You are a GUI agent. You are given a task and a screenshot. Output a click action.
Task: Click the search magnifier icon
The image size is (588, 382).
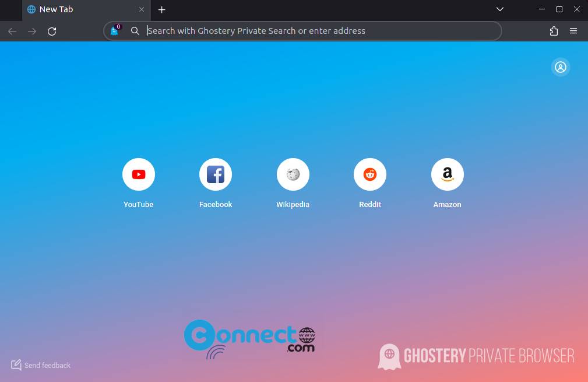pos(135,31)
